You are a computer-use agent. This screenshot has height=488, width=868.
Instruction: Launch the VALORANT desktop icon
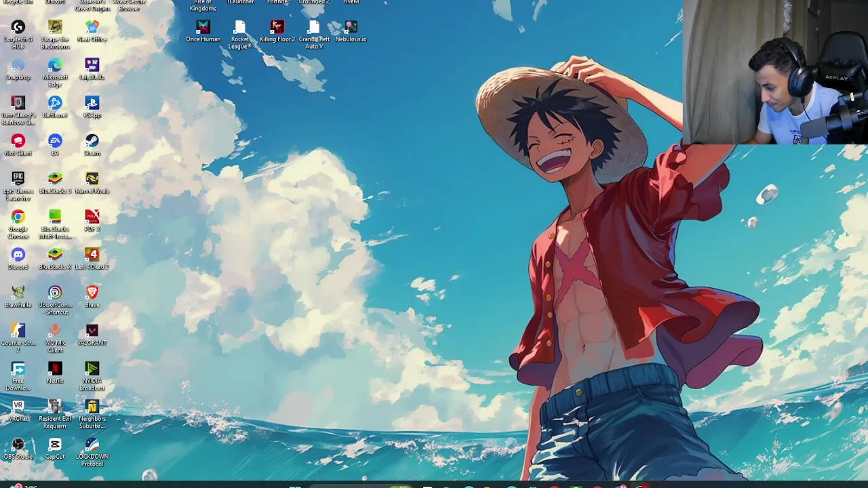[x=92, y=331]
